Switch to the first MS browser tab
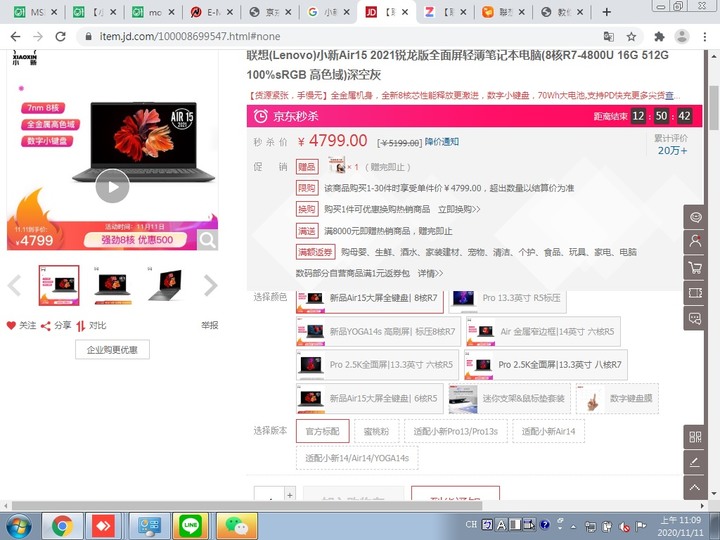Viewport: 720px width, 540px height. pos(35,12)
